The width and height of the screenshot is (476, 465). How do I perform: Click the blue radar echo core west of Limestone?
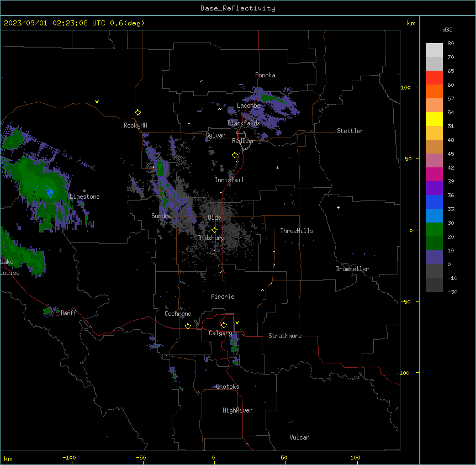49,192
